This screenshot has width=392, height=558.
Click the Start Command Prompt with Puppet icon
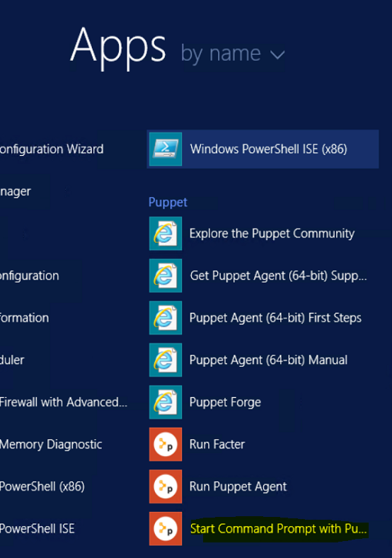click(x=166, y=528)
